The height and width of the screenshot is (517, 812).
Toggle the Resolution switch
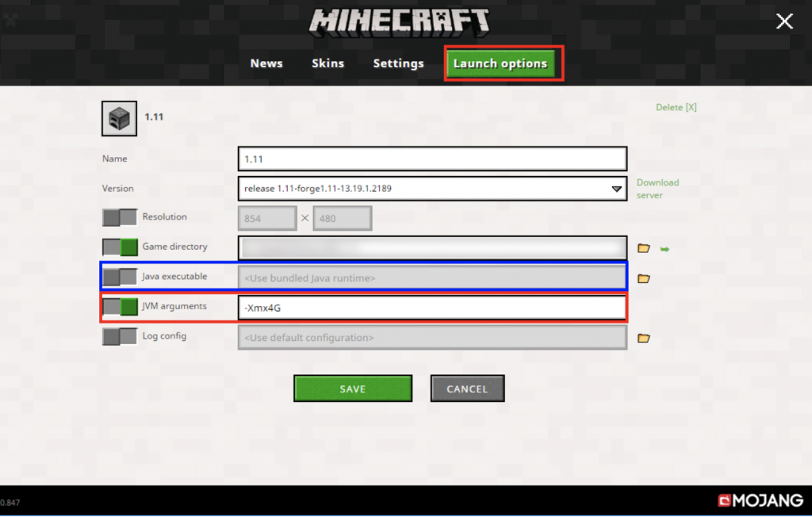tap(120, 217)
